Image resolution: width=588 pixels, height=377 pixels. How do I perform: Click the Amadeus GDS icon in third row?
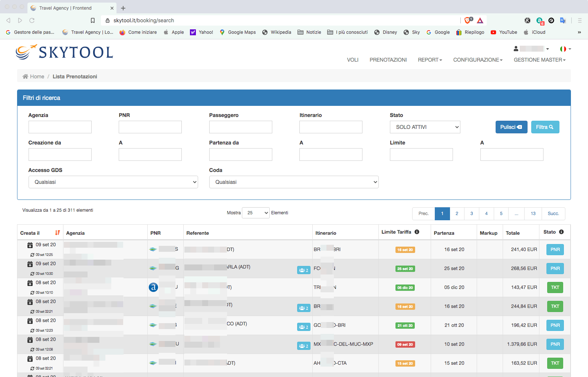[153, 287]
